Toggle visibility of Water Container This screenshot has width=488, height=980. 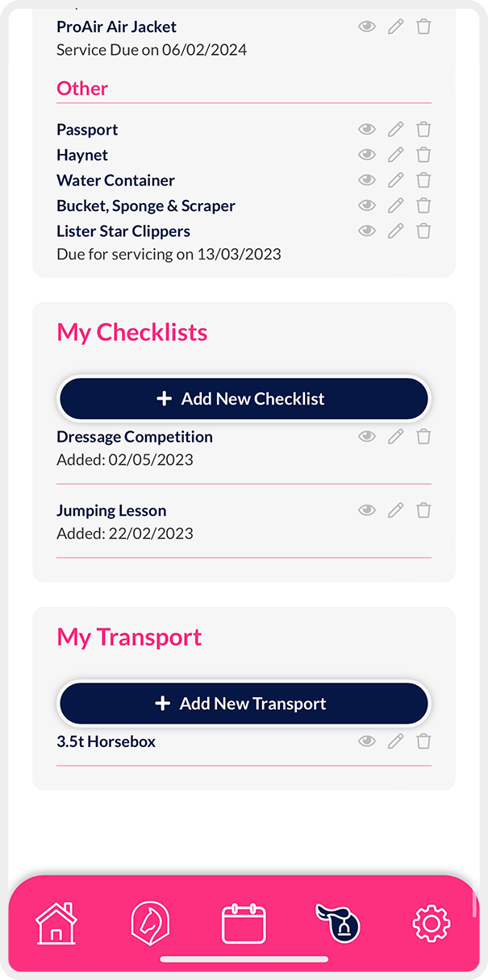367,181
